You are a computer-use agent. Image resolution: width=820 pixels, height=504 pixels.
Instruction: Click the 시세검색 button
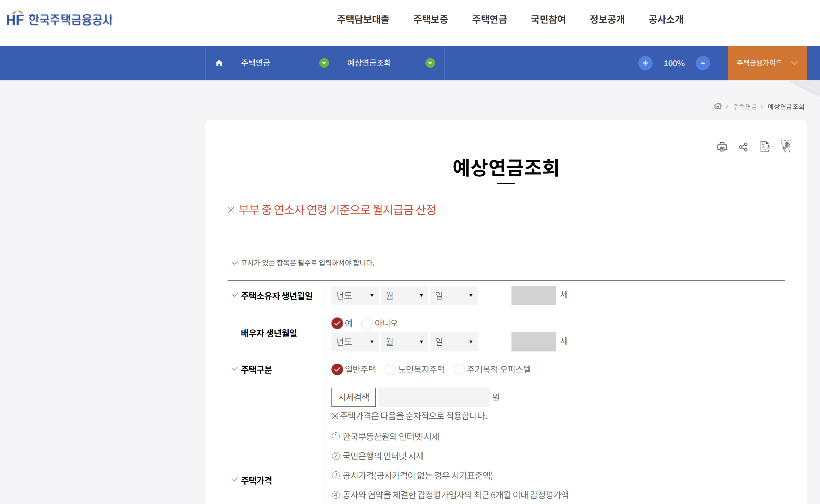[354, 397]
